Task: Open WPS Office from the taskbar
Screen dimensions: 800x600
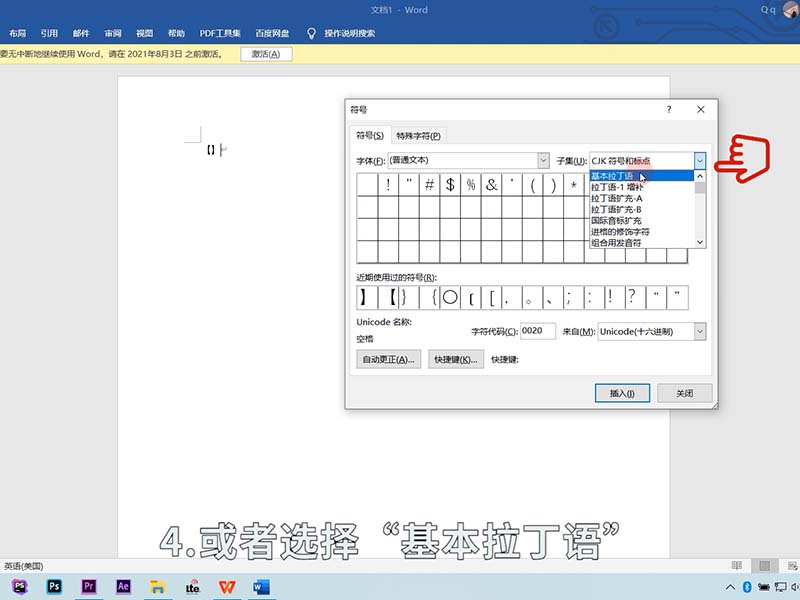Action: coord(227,587)
